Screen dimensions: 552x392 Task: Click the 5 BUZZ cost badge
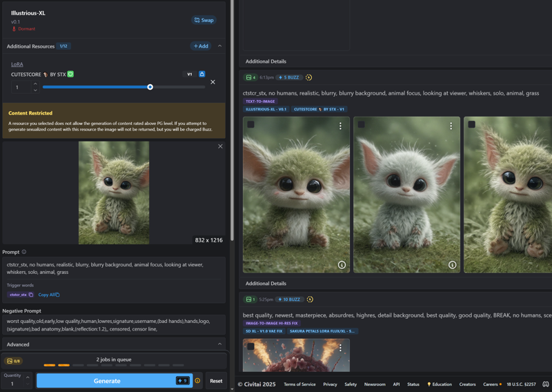coord(289,77)
